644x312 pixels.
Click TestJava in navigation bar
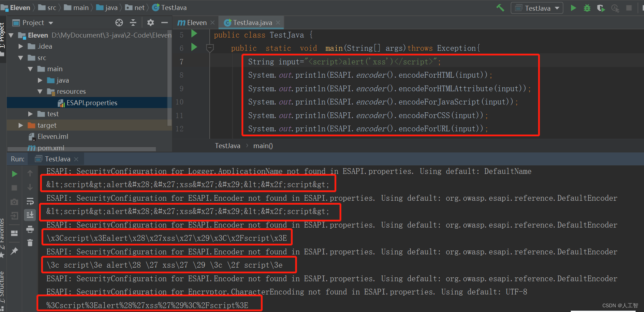169,8
